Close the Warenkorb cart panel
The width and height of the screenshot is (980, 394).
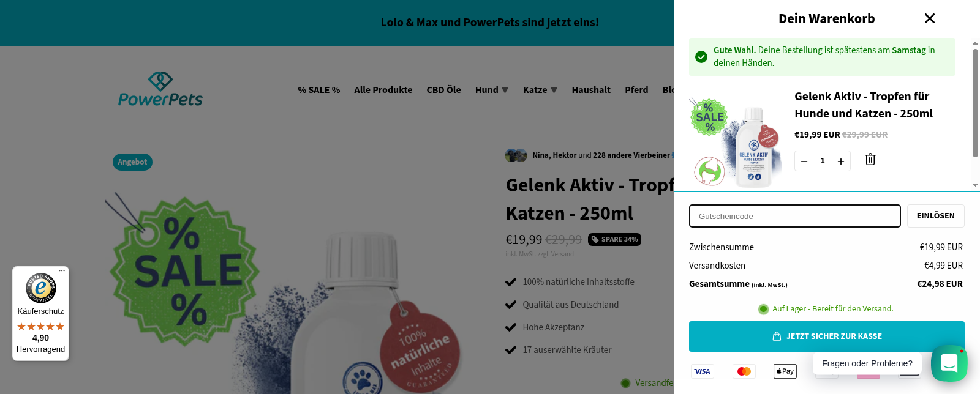click(x=929, y=18)
